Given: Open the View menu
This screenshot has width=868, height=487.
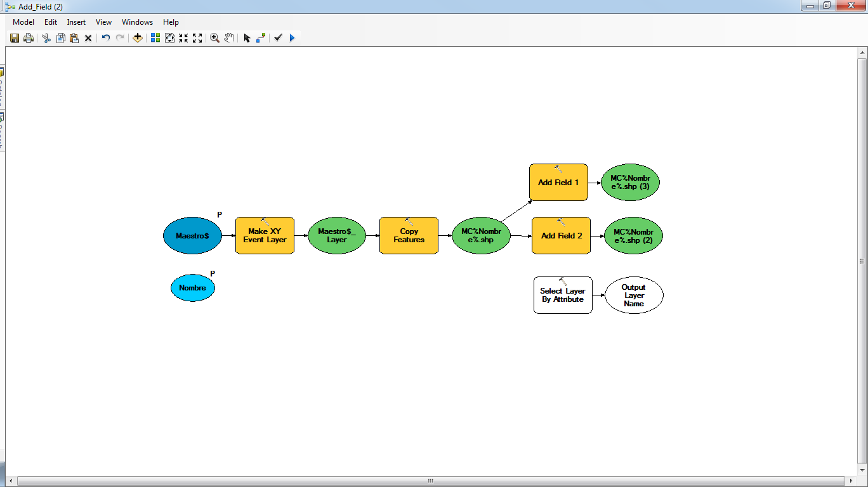Looking at the screenshot, I should pyautogui.click(x=104, y=22).
